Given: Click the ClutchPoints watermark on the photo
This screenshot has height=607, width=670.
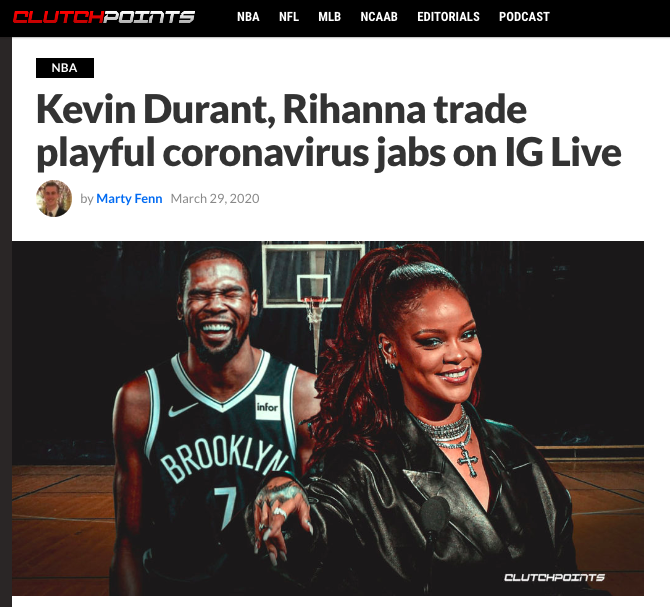Looking at the screenshot, I should tap(554, 578).
